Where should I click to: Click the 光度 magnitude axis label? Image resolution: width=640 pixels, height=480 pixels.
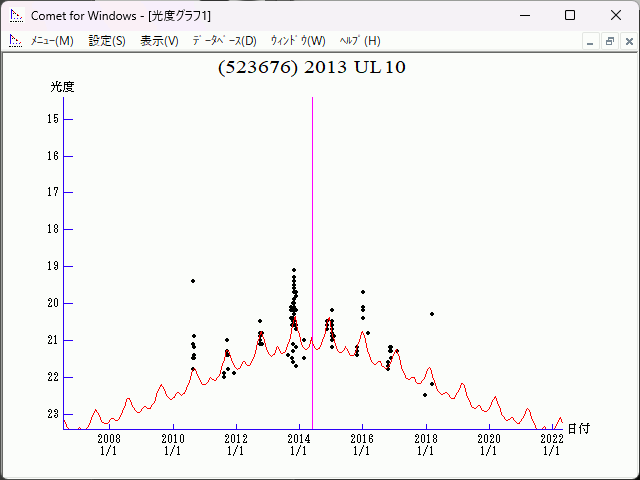pos(63,87)
